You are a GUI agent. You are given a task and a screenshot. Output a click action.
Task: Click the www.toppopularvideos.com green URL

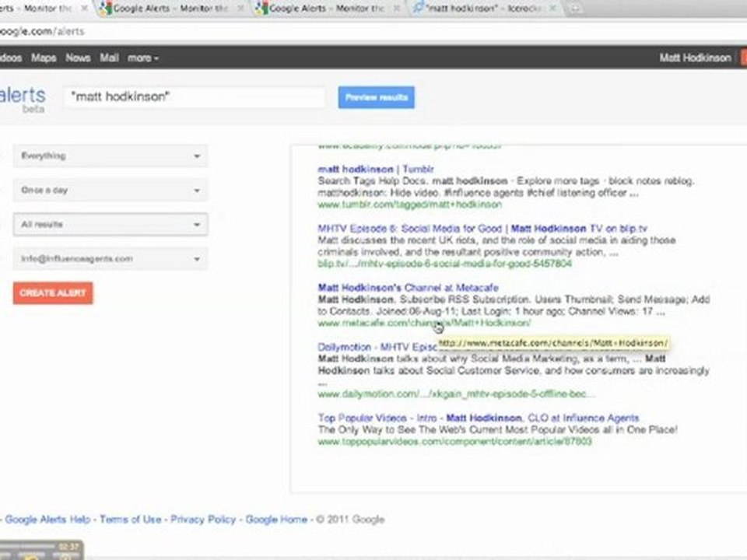coord(454,442)
